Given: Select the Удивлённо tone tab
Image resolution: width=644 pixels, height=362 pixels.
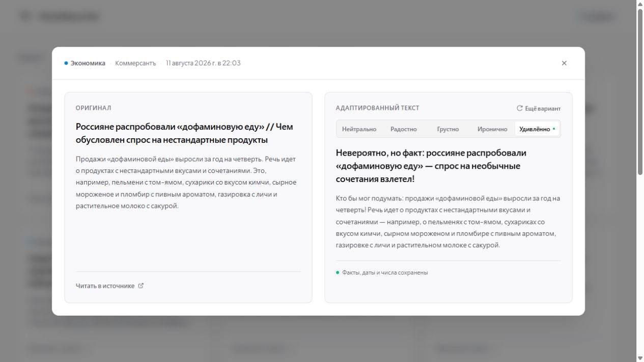Looking at the screenshot, I should (537, 129).
